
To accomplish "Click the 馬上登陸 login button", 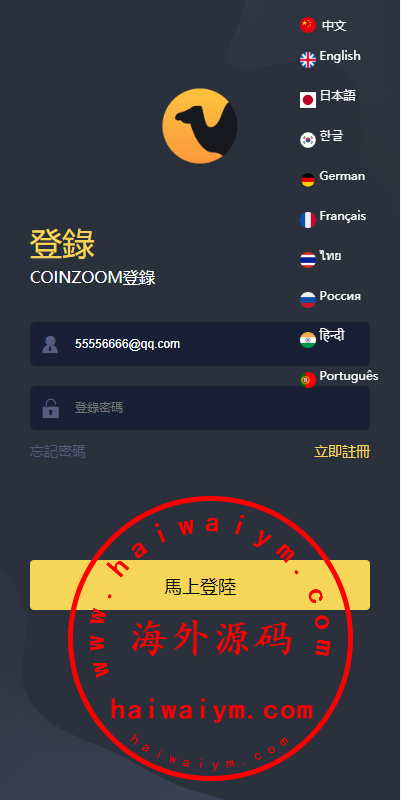I will (200, 585).
